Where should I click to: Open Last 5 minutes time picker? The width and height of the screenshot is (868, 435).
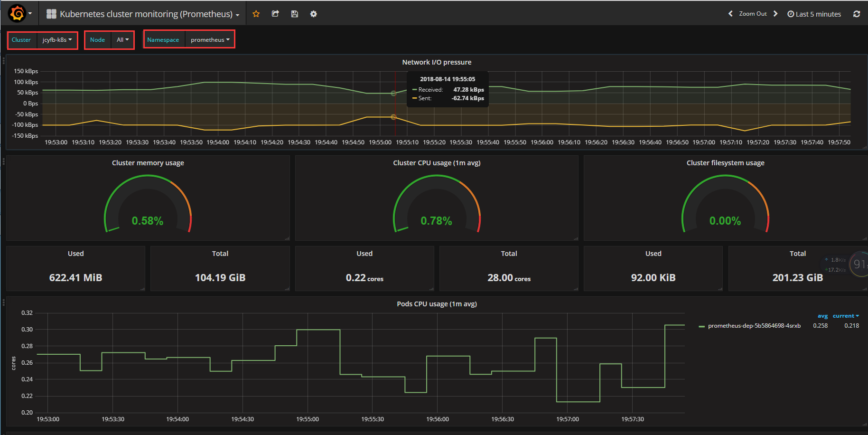814,14
